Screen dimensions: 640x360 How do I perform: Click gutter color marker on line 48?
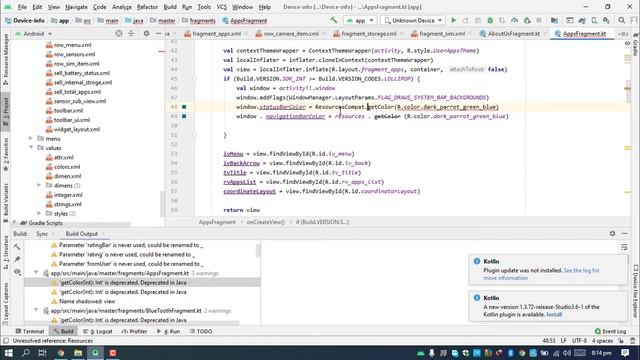point(184,107)
